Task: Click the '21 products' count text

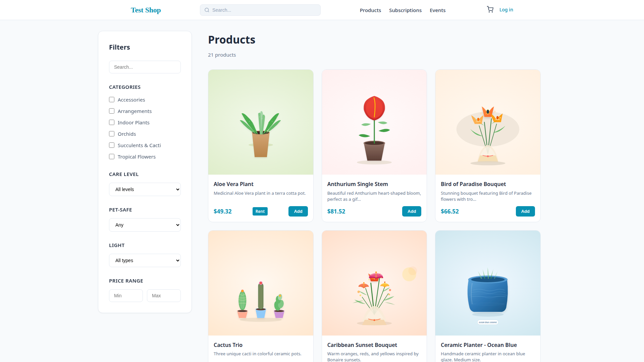Action: click(x=222, y=55)
